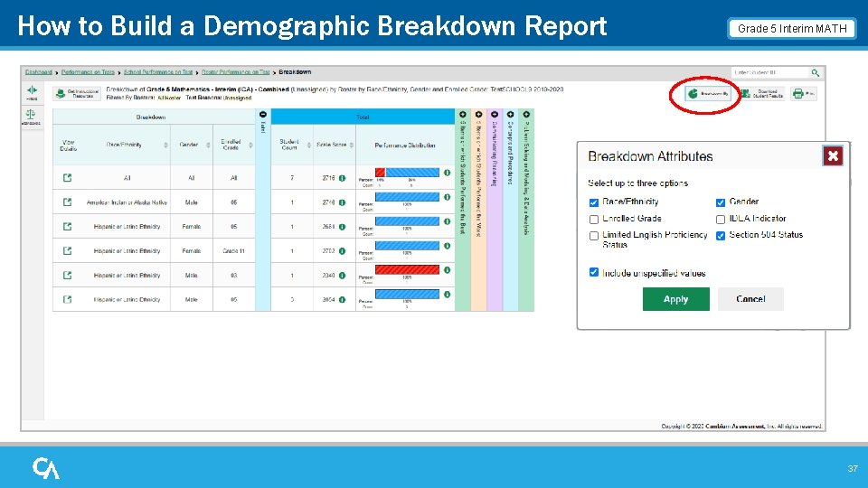Open performance distribution info for red bar row
This screenshot has width=868, height=488.
447,270
